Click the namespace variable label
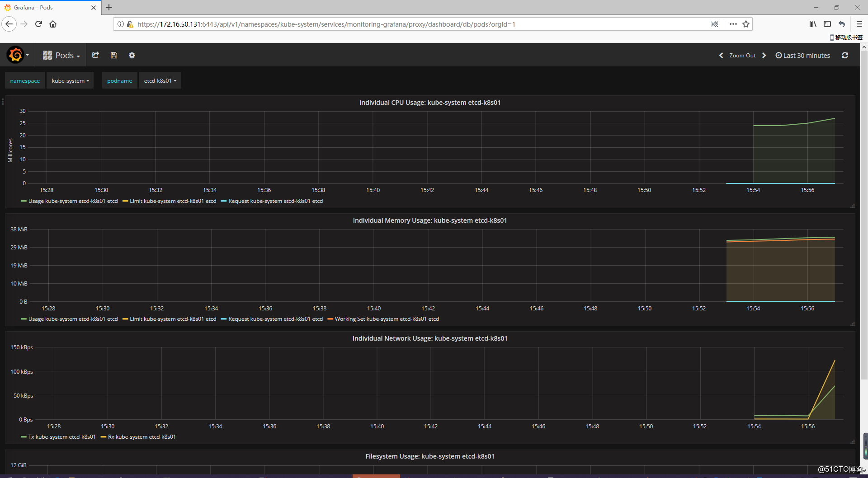This screenshot has height=478, width=868. click(25, 80)
